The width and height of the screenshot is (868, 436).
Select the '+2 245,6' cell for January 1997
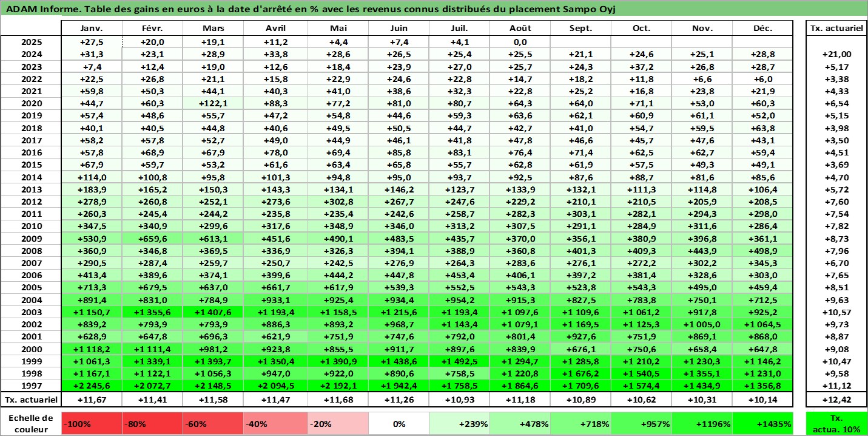(x=92, y=386)
